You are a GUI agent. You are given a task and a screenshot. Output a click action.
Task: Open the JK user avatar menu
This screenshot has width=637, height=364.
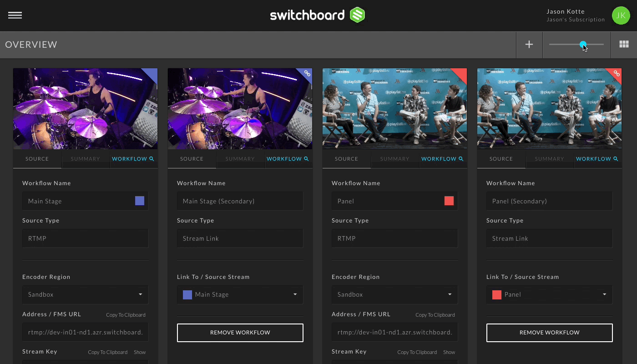tap(621, 15)
